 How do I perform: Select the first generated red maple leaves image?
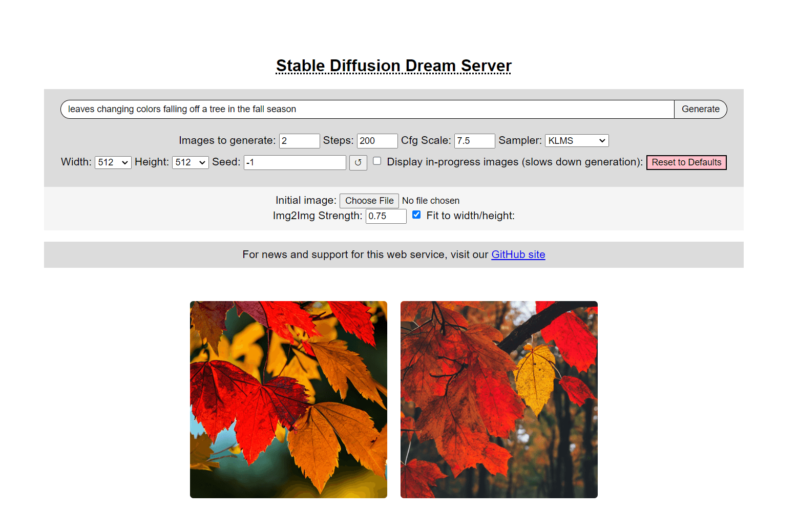(x=288, y=399)
